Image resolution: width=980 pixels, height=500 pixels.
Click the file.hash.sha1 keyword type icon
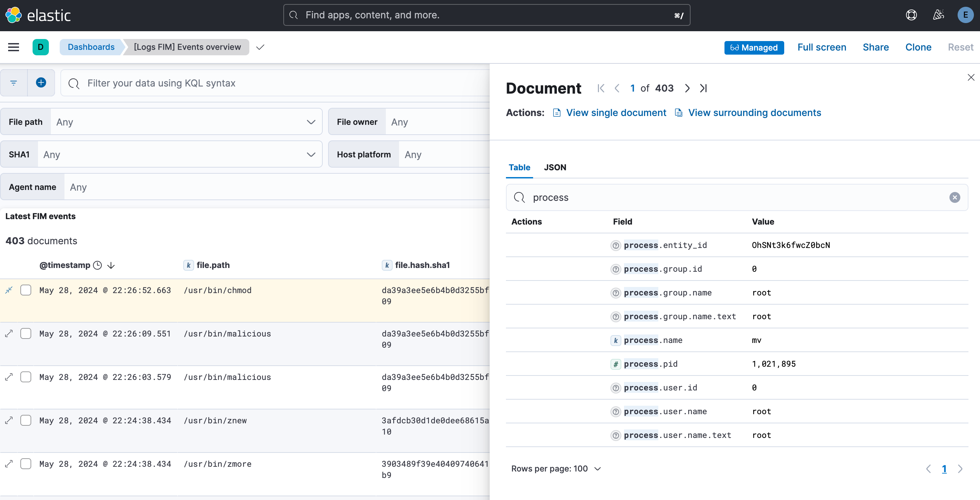click(387, 265)
